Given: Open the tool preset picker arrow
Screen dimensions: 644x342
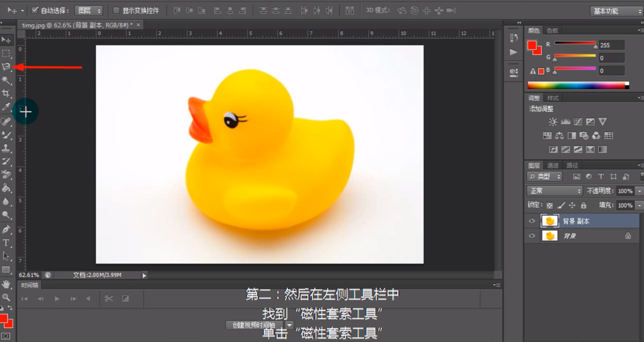Looking at the screenshot, I should 22,11.
